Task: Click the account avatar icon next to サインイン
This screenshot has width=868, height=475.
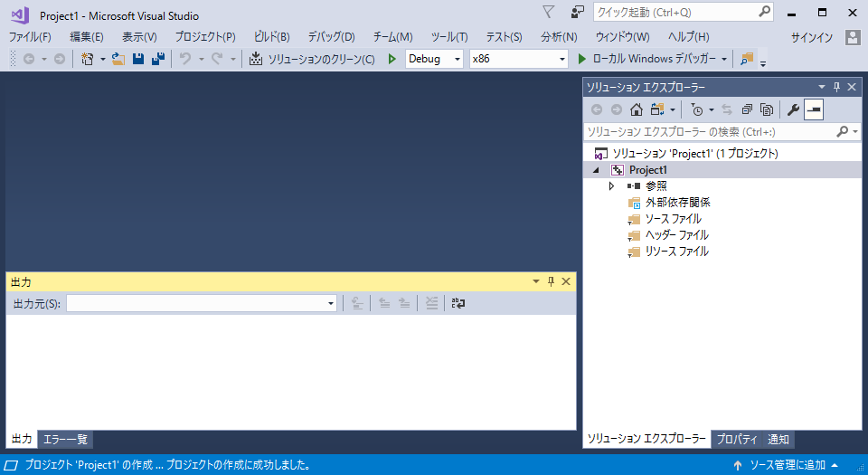Action: tap(853, 37)
